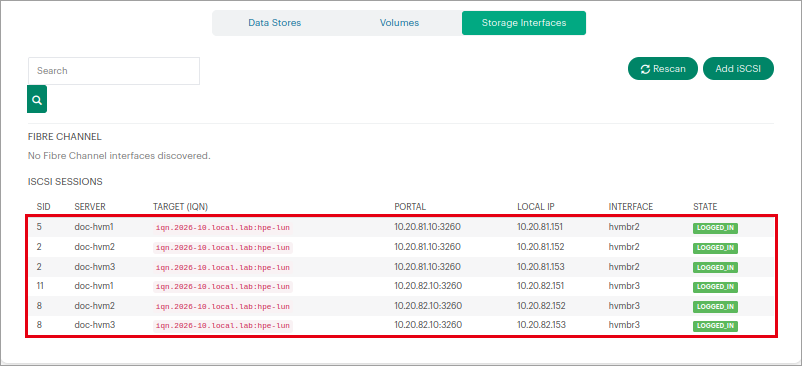Click the ISCSI SESSIONS section heading
Viewport: 802px width, 366px height.
pyautogui.click(x=65, y=181)
